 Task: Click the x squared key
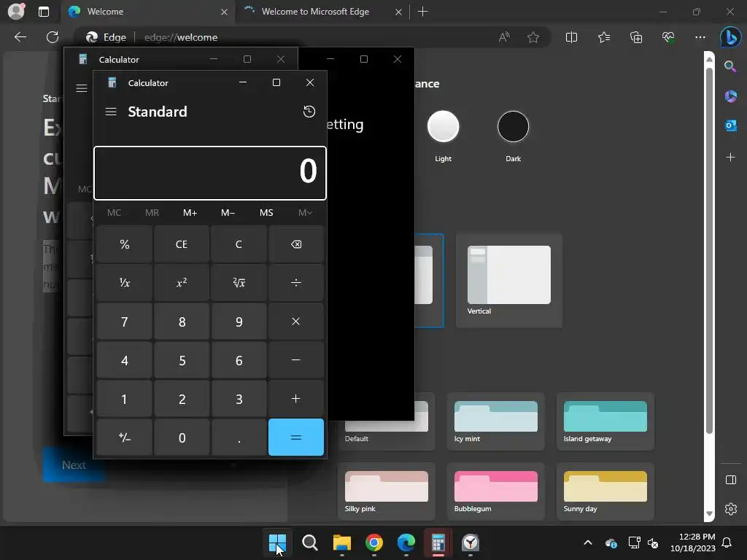point(182,283)
